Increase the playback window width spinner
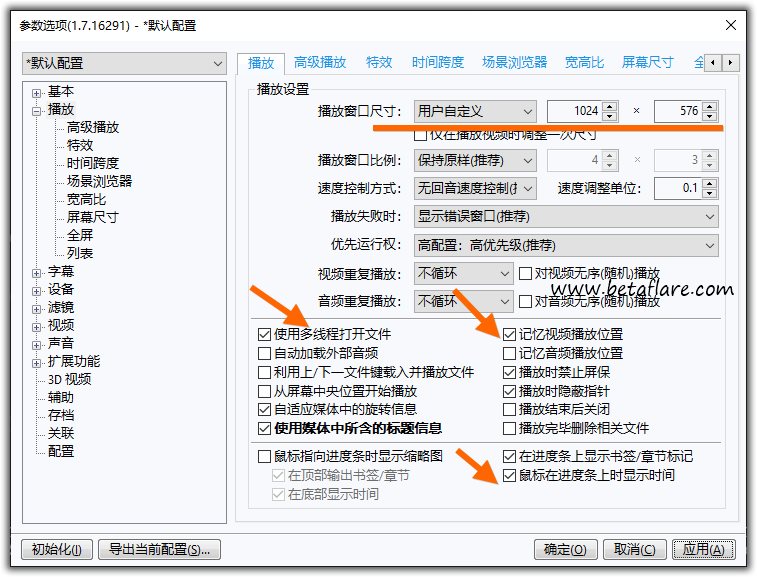This screenshot has width=757, height=577. (x=611, y=106)
